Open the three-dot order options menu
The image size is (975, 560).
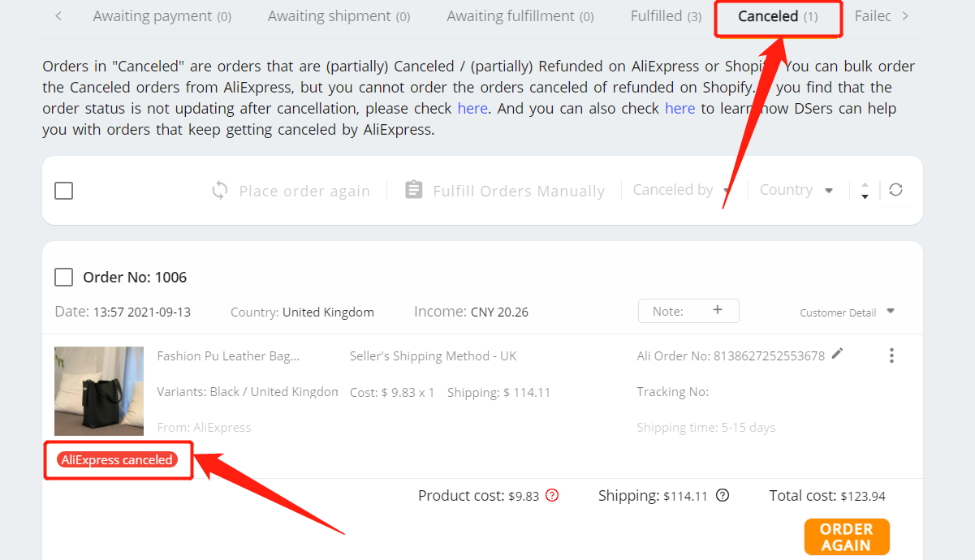(x=891, y=355)
